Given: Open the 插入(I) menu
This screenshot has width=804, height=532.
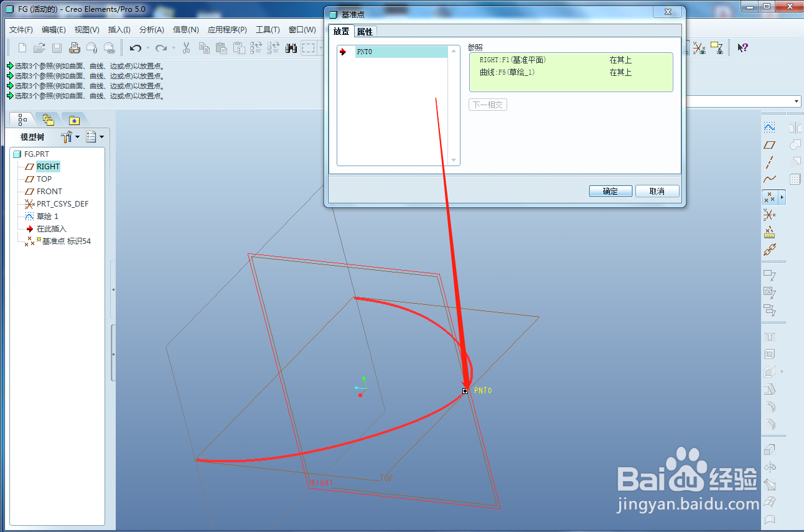Looking at the screenshot, I should tap(119, 30).
